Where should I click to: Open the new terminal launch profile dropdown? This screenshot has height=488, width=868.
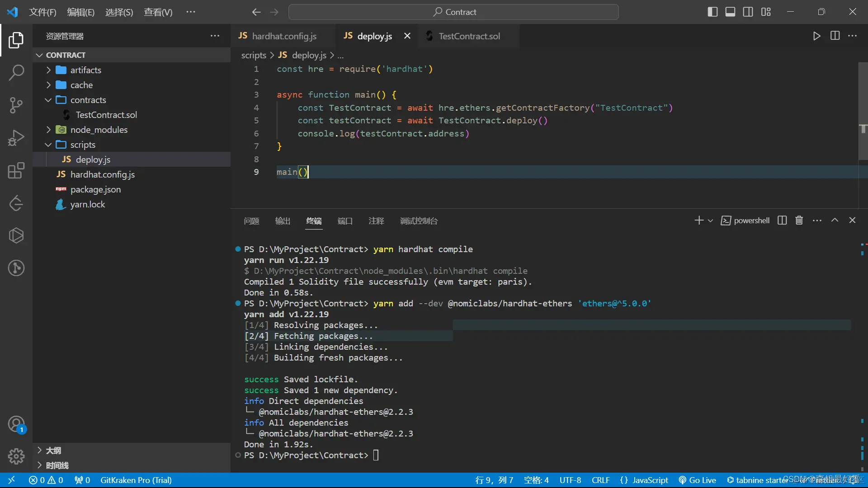click(x=711, y=221)
